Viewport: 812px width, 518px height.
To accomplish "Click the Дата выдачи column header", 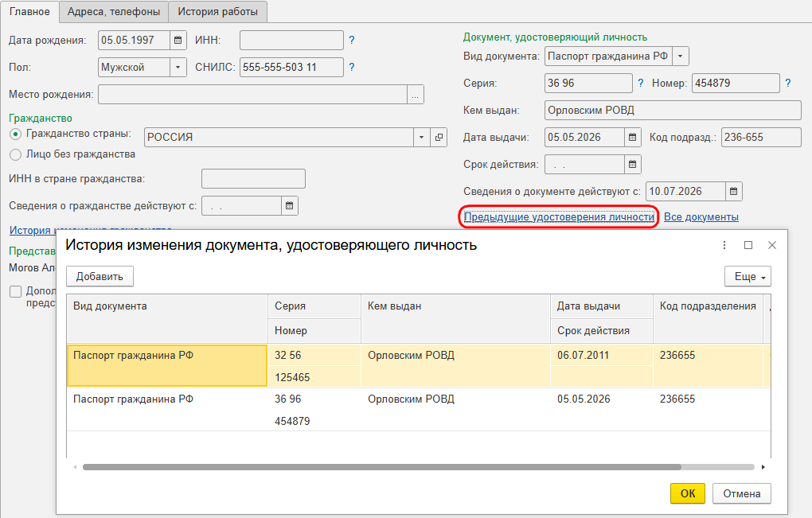I will pyautogui.click(x=602, y=306).
